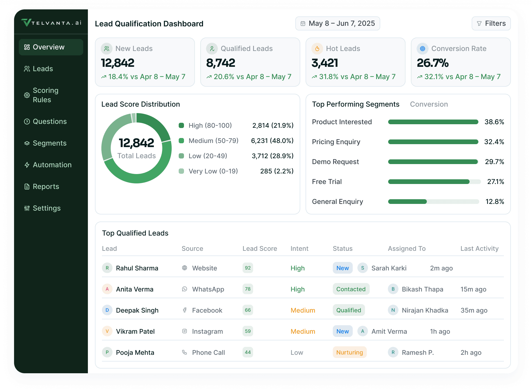Screen dimensions: 532x392
Task: Click the Hot Leads flame icon
Action: point(317,49)
